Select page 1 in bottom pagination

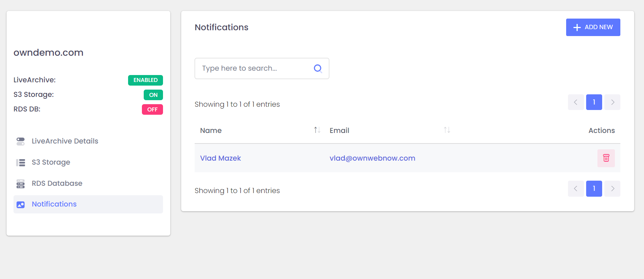[594, 189]
